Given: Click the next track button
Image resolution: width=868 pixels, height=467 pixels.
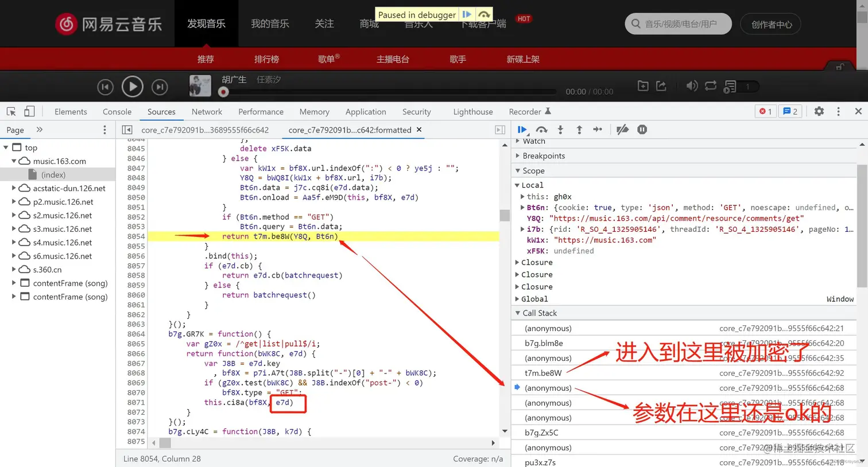Looking at the screenshot, I should tap(160, 87).
